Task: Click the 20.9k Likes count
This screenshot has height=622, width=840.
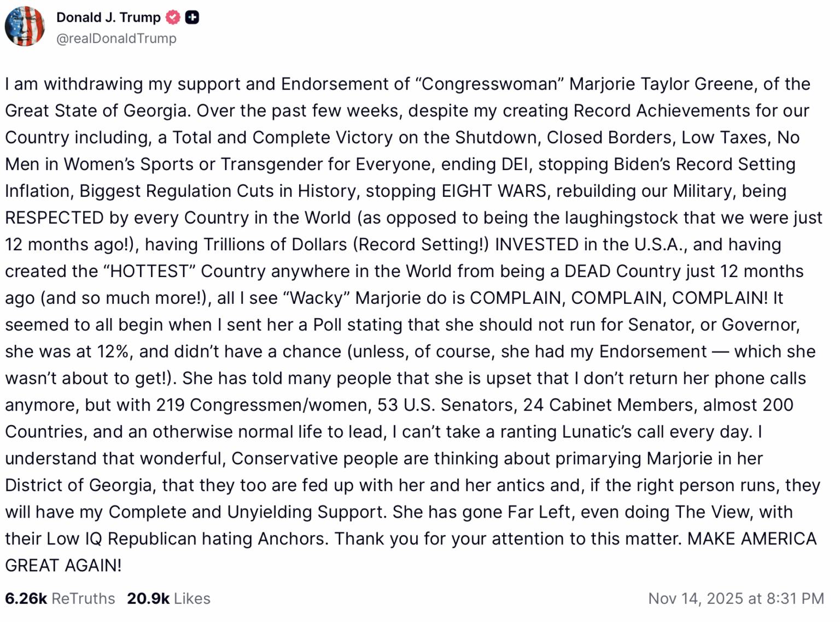Action: [x=148, y=598]
